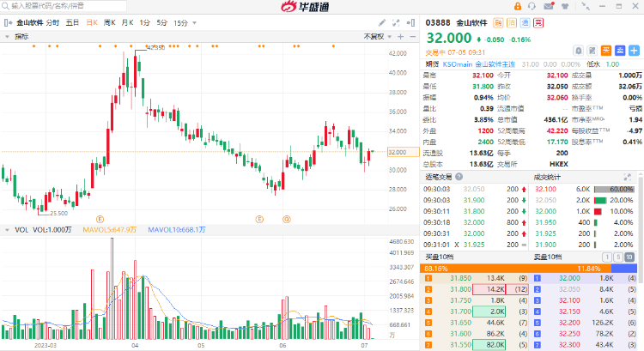This screenshot has height=351, width=644.
Task: Click the search magnifier icon
Action: tap(5, 6)
